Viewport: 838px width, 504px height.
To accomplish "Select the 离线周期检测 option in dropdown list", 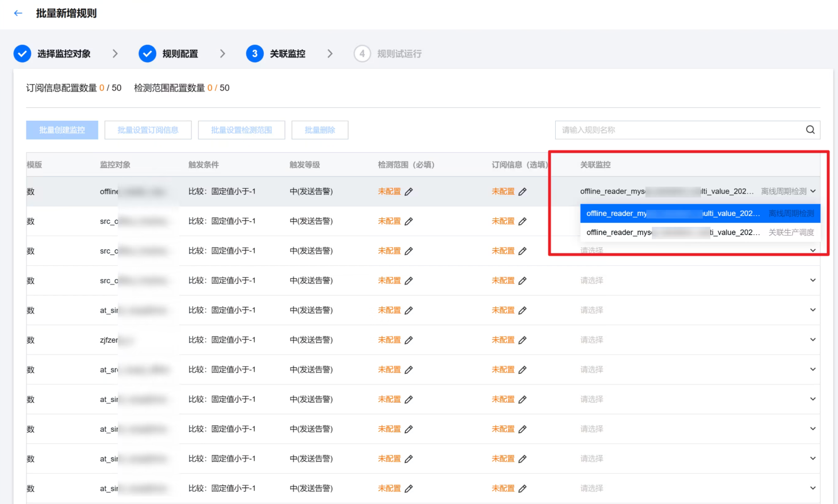I will (x=700, y=213).
